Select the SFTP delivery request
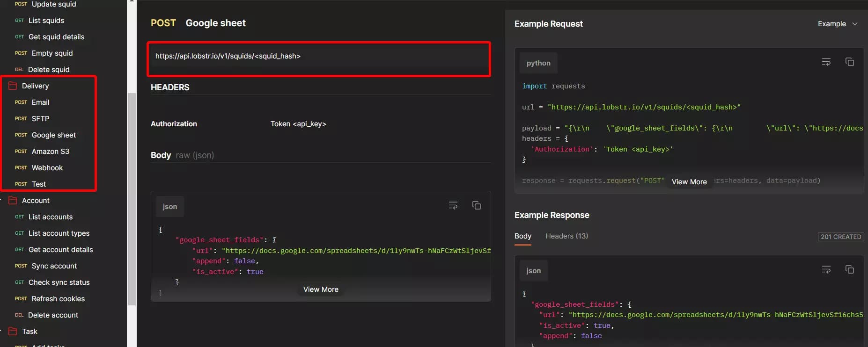The height and width of the screenshot is (347, 868). (40, 119)
